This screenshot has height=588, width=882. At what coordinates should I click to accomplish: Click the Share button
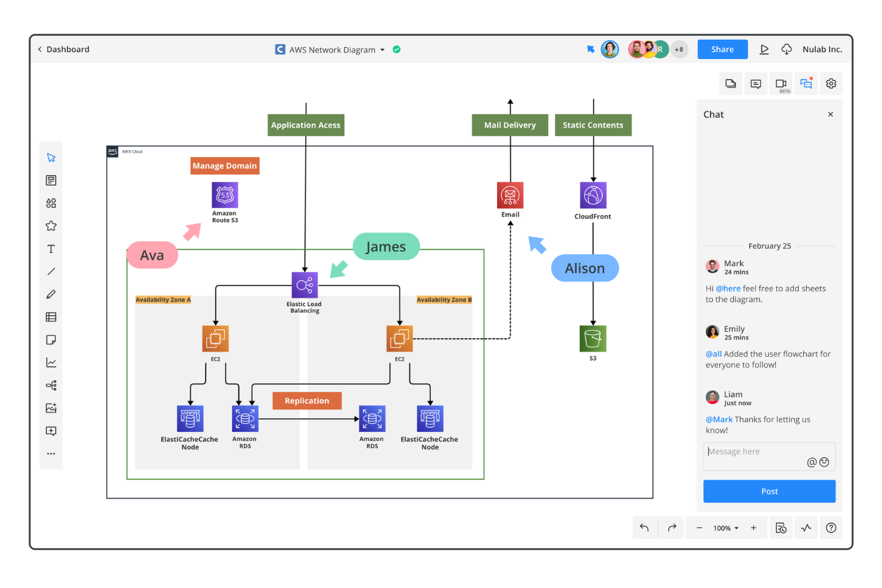(722, 49)
